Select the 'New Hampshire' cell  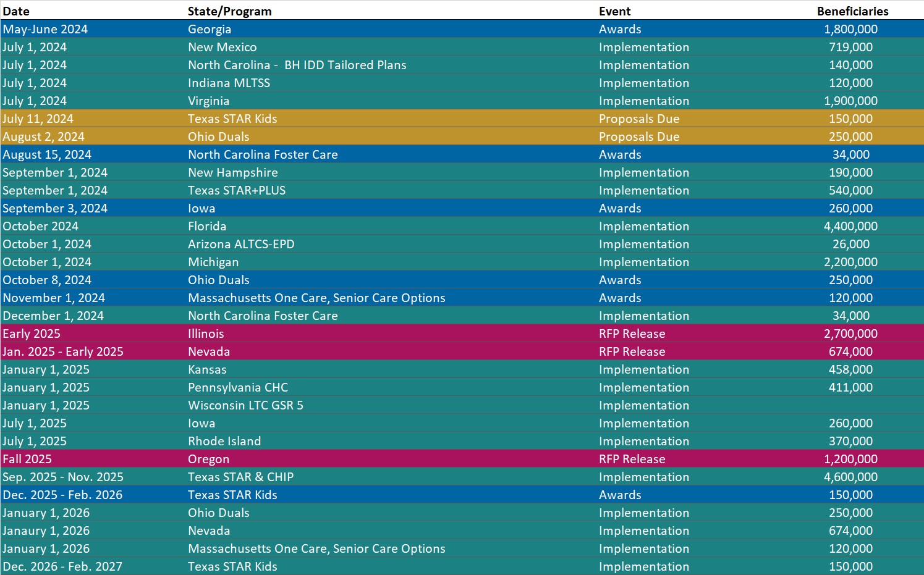(x=232, y=172)
